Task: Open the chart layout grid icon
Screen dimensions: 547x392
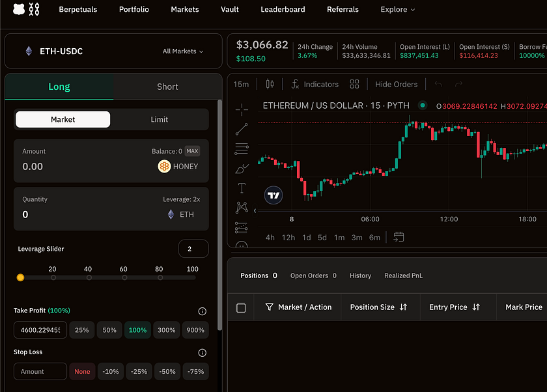Action: pos(354,84)
